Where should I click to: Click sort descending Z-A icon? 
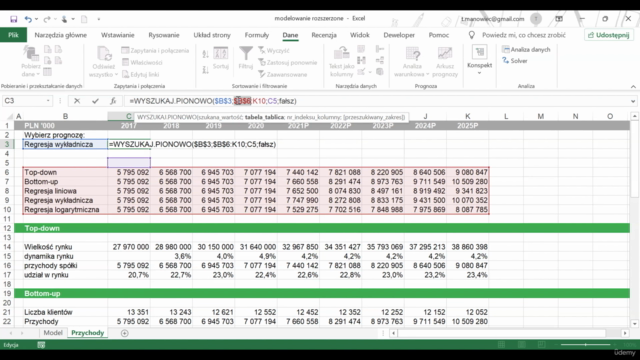(x=206, y=70)
